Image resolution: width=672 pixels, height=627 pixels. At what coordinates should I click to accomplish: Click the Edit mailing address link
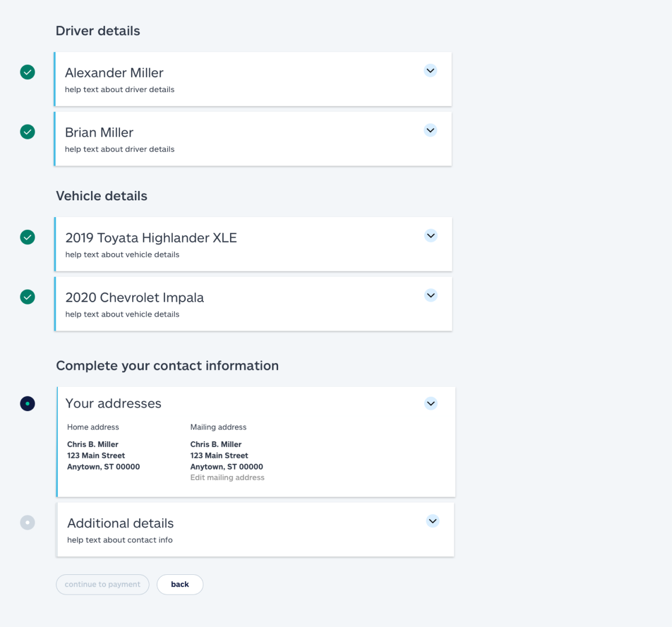coord(227,478)
